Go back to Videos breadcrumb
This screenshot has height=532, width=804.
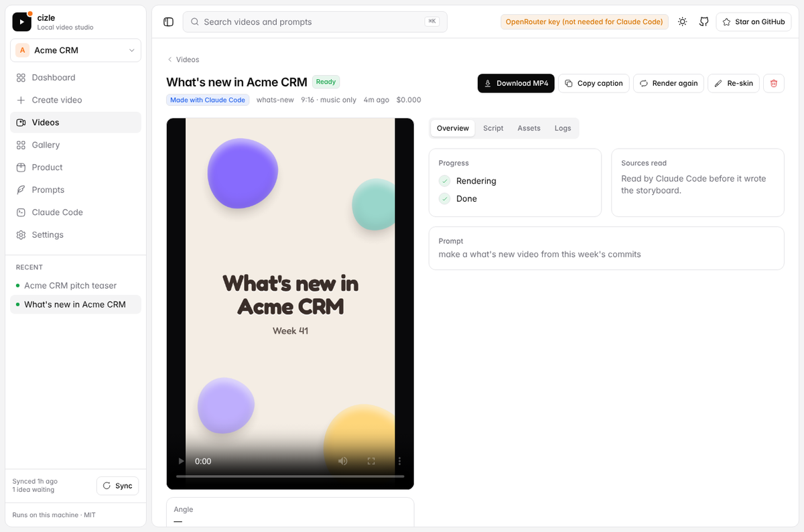(x=183, y=60)
